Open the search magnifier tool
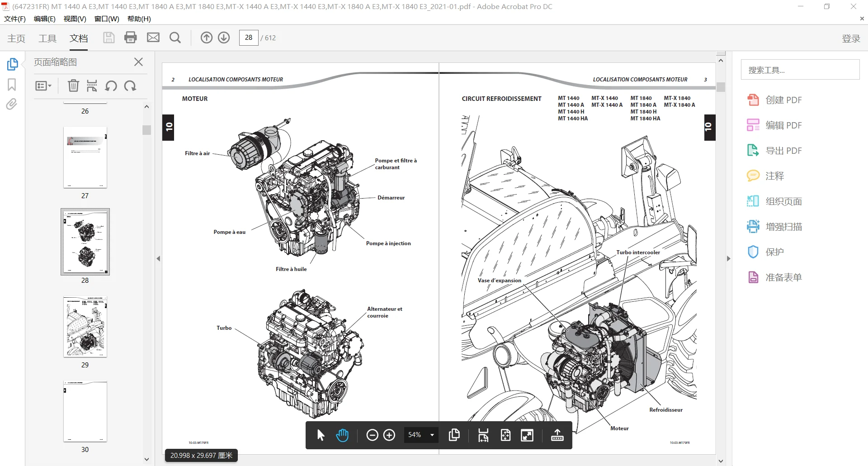This screenshot has height=466, width=868. coord(175,38)
